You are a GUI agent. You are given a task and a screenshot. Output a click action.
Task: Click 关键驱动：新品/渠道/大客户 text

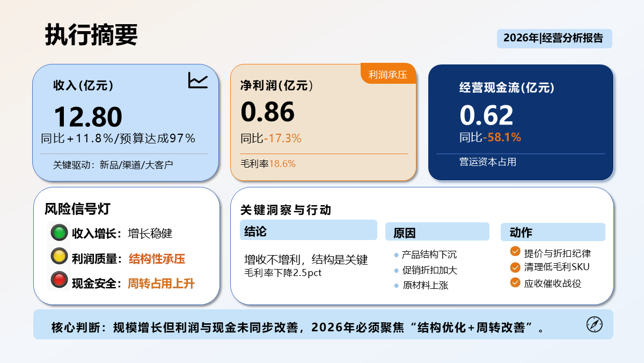(113, 165)
